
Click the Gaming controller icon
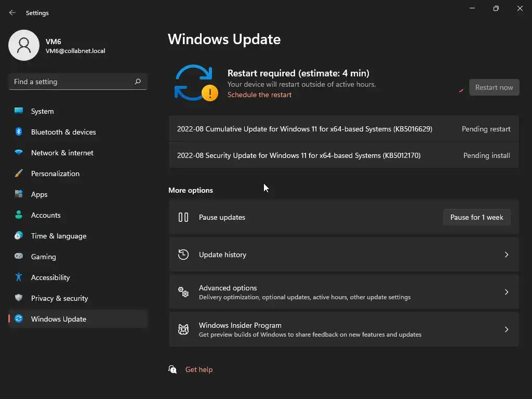coord(19,257)
